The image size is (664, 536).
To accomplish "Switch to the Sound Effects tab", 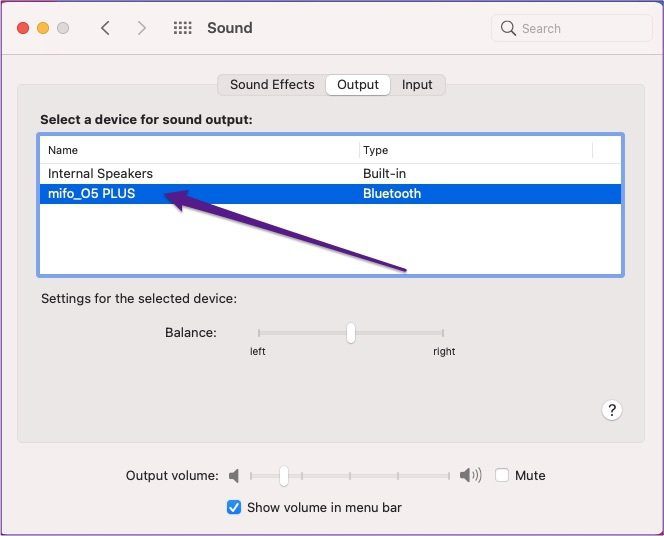I will (x=272, y=85).
